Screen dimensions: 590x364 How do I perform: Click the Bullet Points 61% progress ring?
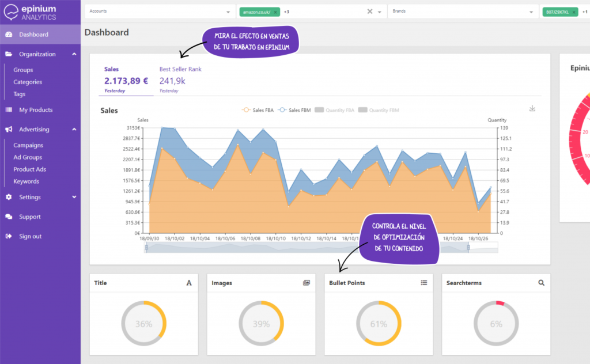pyautogui.click(x=379, y=323)
